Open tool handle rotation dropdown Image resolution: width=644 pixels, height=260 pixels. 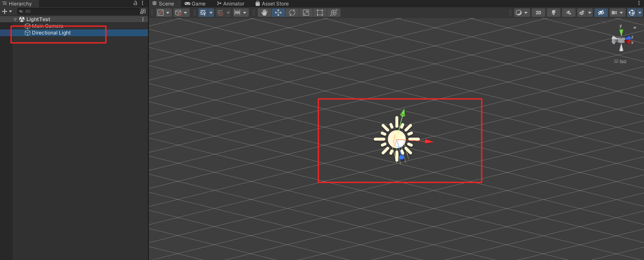click(x=181, y=13)
